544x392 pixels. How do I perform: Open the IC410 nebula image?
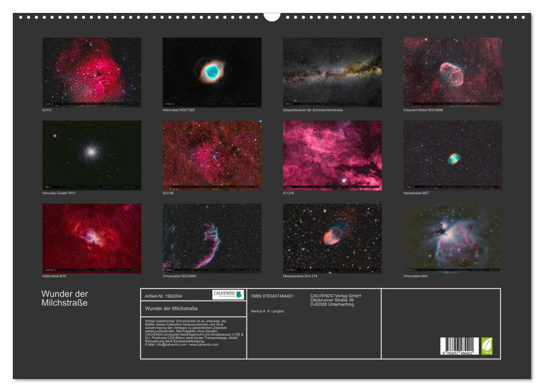92,72
